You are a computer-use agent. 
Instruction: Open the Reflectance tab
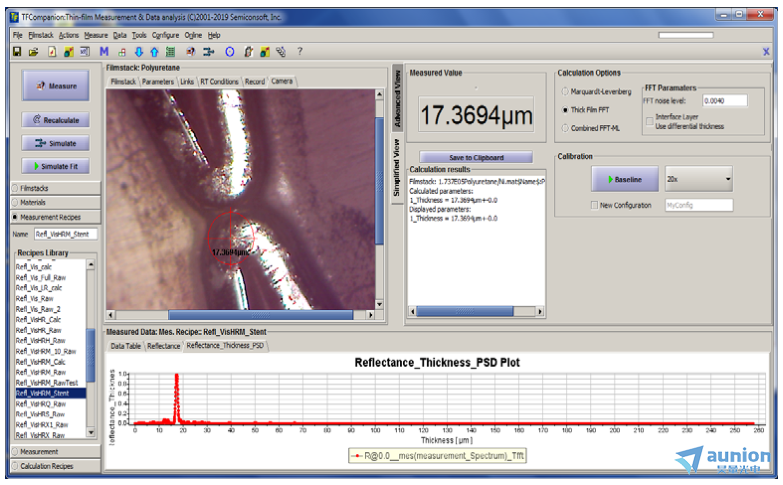click(163, 346)
